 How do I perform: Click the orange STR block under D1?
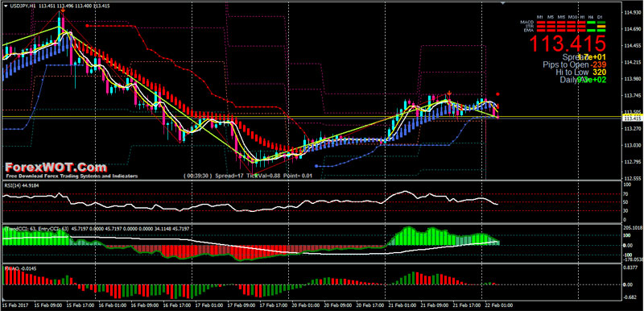pos(601,27)
